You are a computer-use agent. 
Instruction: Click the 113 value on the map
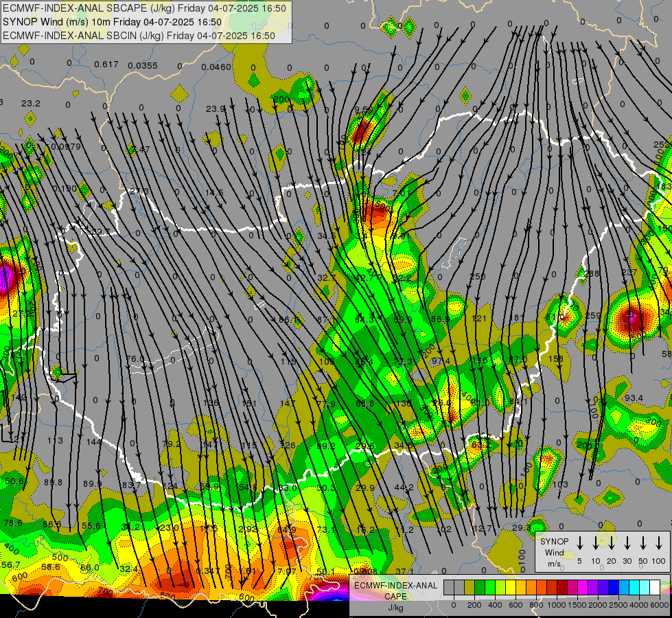click(x=55, y=440)
